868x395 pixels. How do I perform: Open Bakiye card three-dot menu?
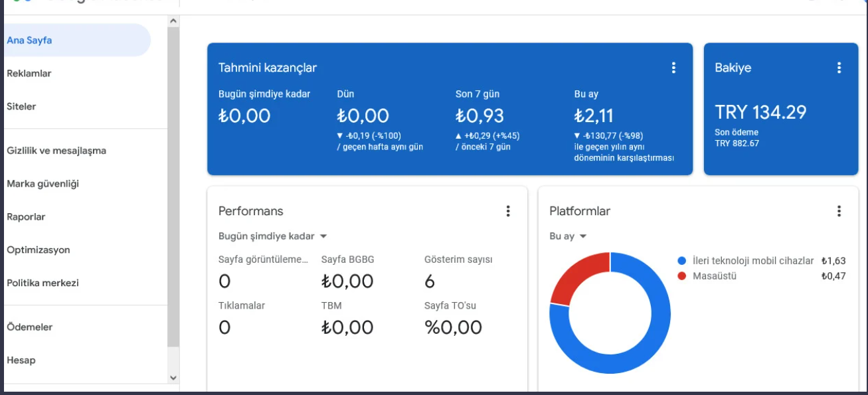(x=839, y=68)
